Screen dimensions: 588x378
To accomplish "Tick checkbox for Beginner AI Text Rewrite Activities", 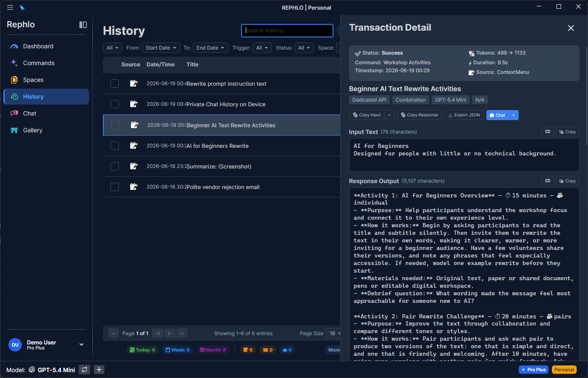I will [115, 125].
